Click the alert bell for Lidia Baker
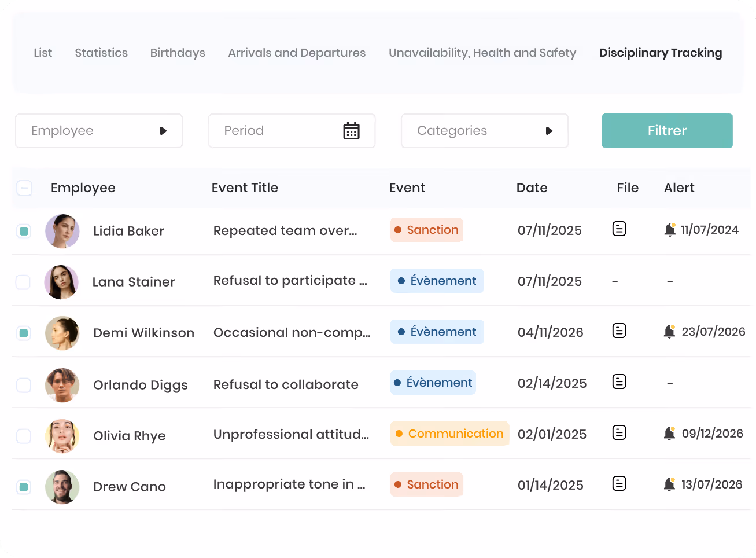The height and width of the screenshot is (558, 756). pos(670,230)
